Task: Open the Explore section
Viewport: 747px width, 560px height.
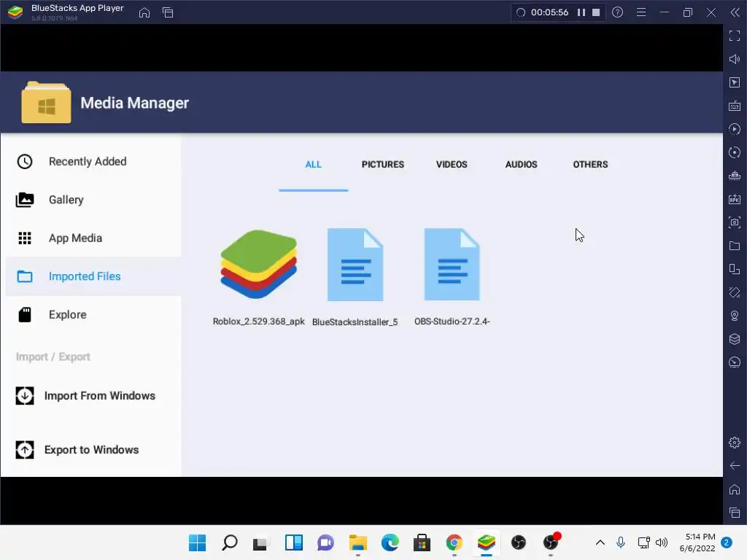Action: tap(68, 315)
